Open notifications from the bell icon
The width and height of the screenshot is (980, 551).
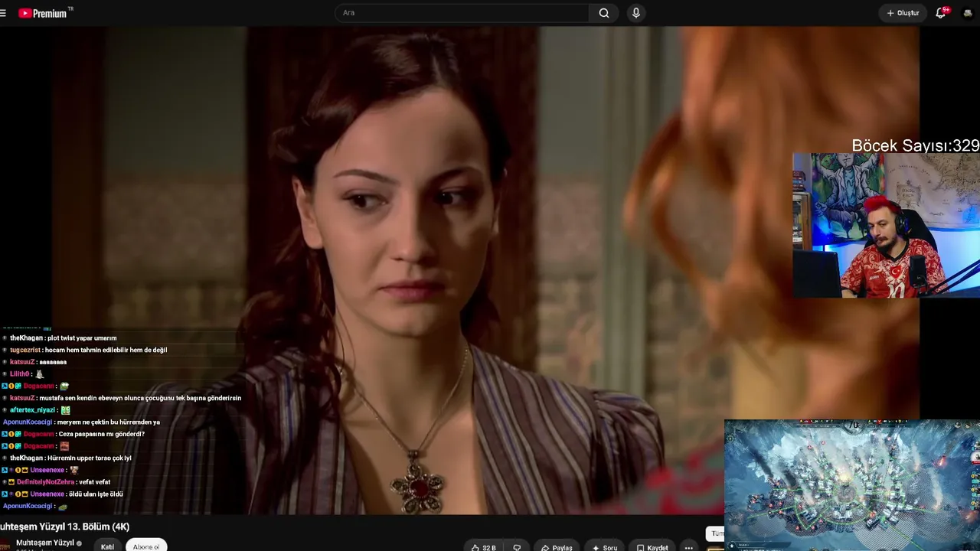point(941,13)
